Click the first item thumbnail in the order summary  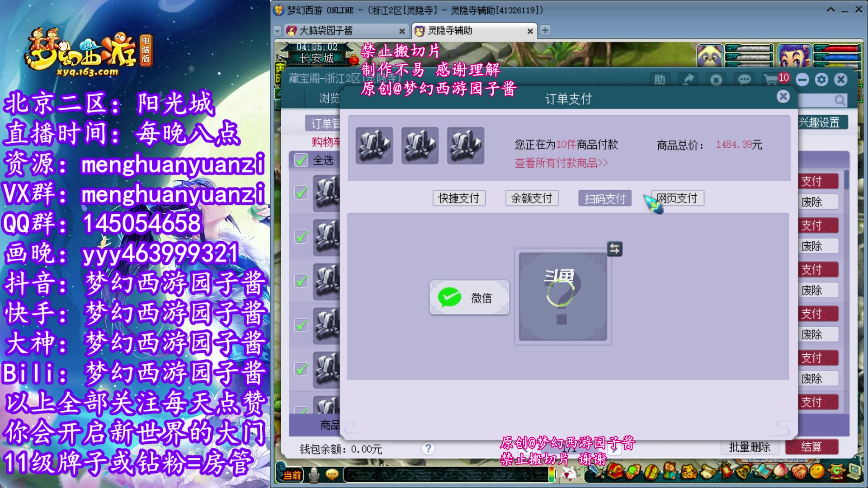click(x=374, y=145)
